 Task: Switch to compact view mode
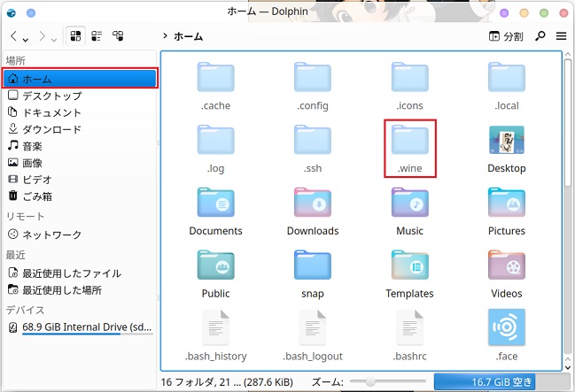tap(97, 36)
